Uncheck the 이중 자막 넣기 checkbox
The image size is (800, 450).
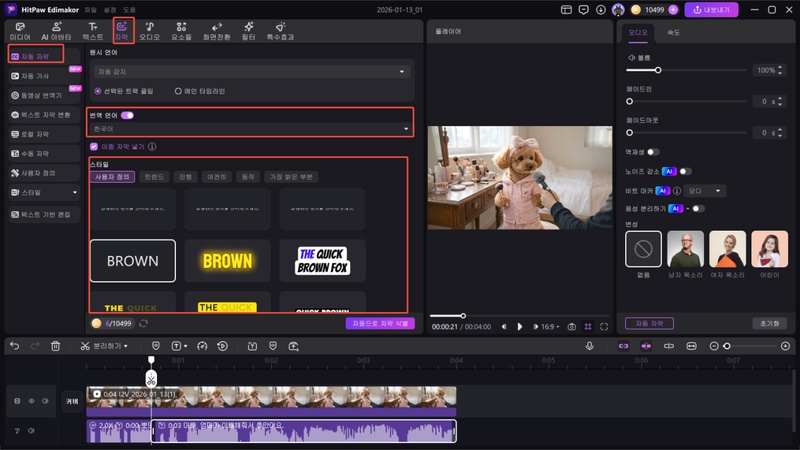[94, 146]
